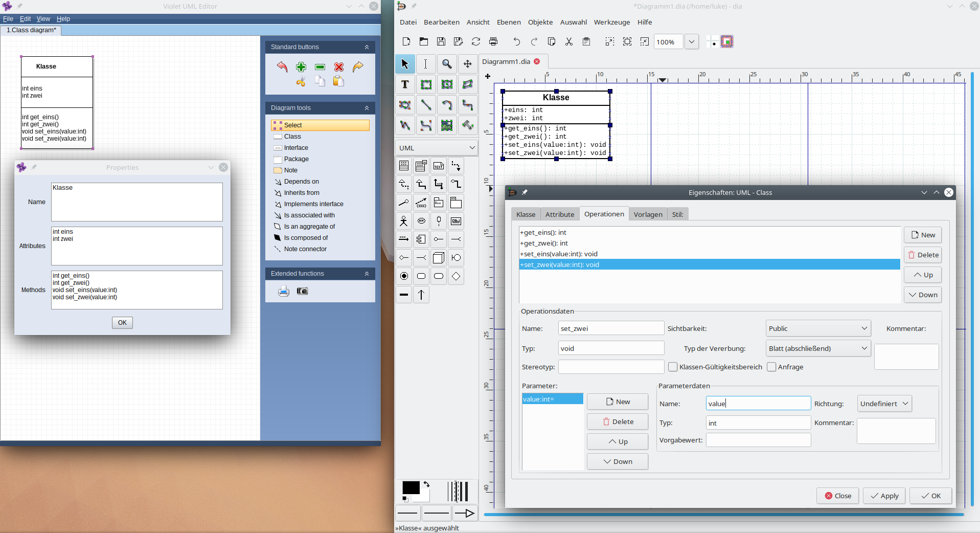
Task: Switch to the Attribute tab
Action: tap(560, 214)
